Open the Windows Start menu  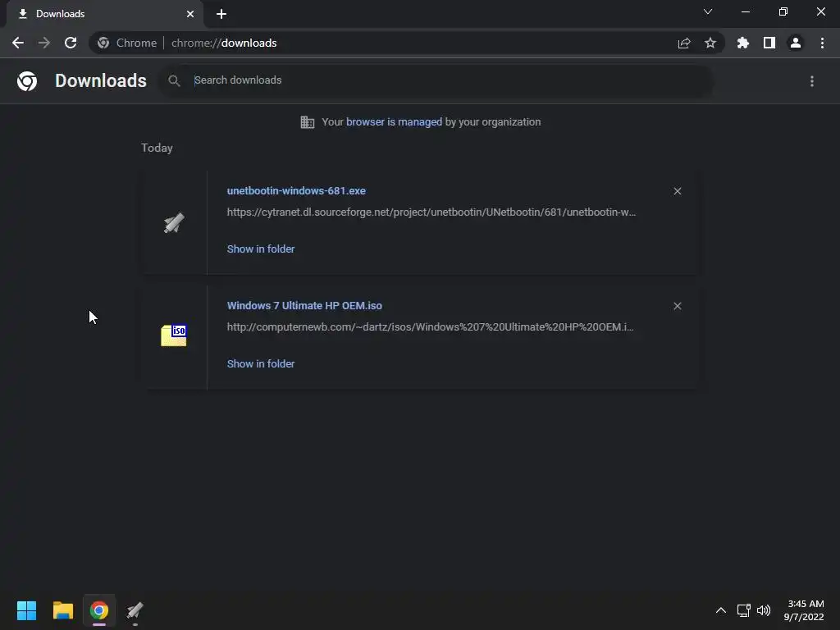[x=26, y=610]
